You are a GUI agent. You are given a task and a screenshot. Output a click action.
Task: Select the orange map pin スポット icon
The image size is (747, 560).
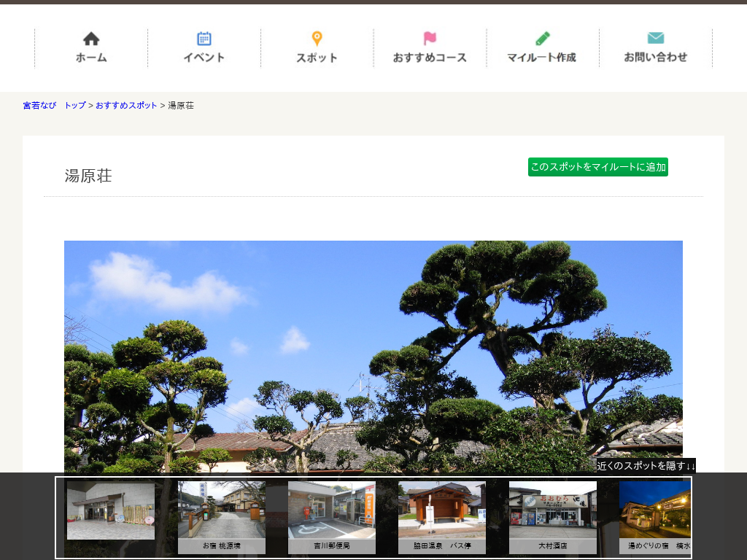(317, 39)
